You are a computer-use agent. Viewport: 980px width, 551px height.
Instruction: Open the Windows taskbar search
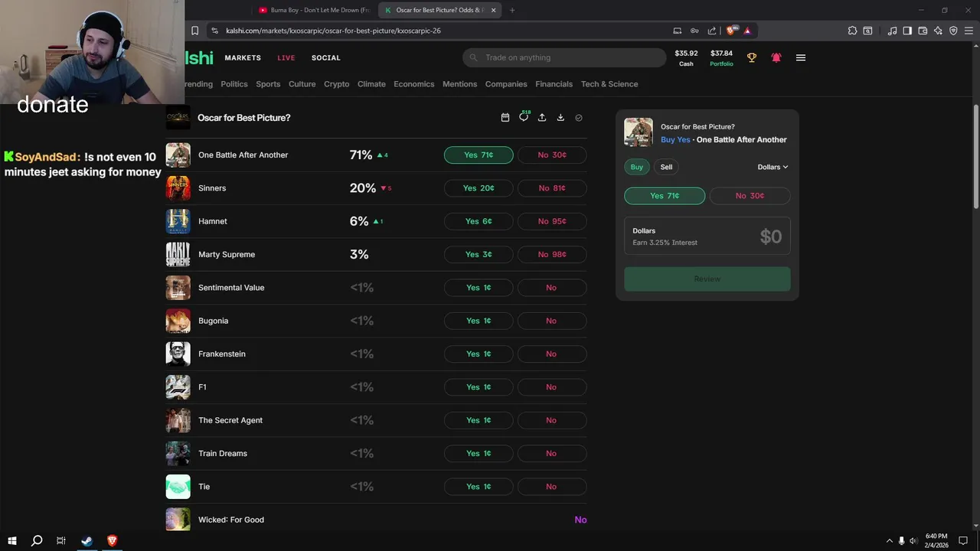click(x=36, y=541)
